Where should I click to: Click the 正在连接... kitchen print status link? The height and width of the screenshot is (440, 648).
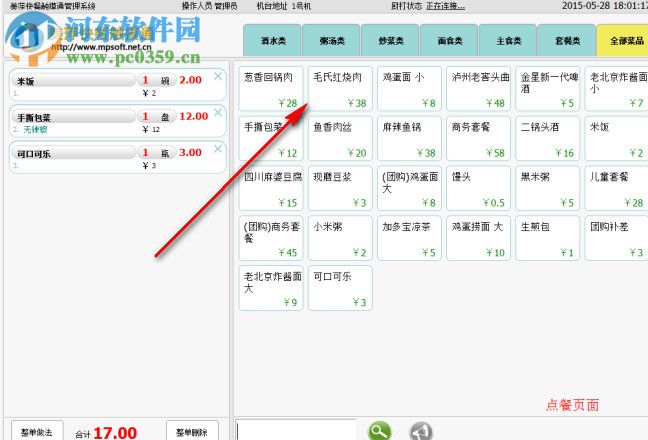point(446,6)
